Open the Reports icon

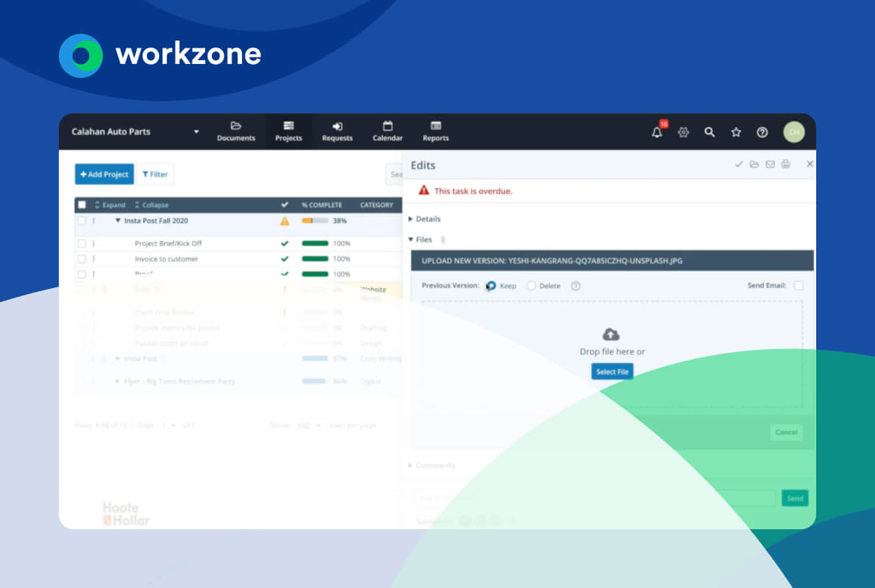point(435,131)
